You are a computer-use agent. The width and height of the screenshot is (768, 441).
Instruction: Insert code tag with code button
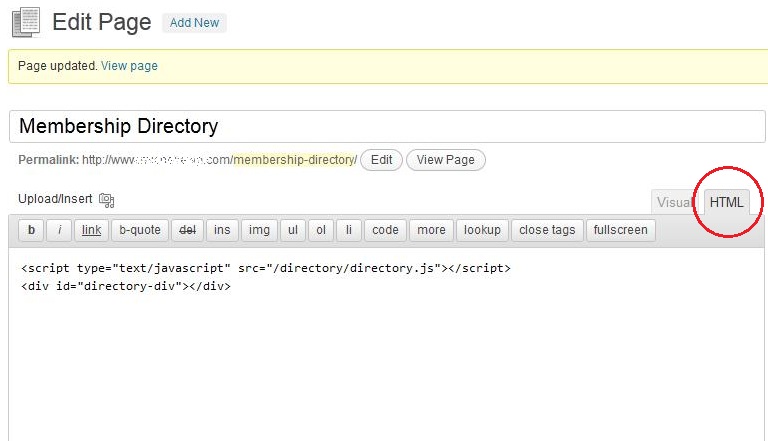(385, 230)
